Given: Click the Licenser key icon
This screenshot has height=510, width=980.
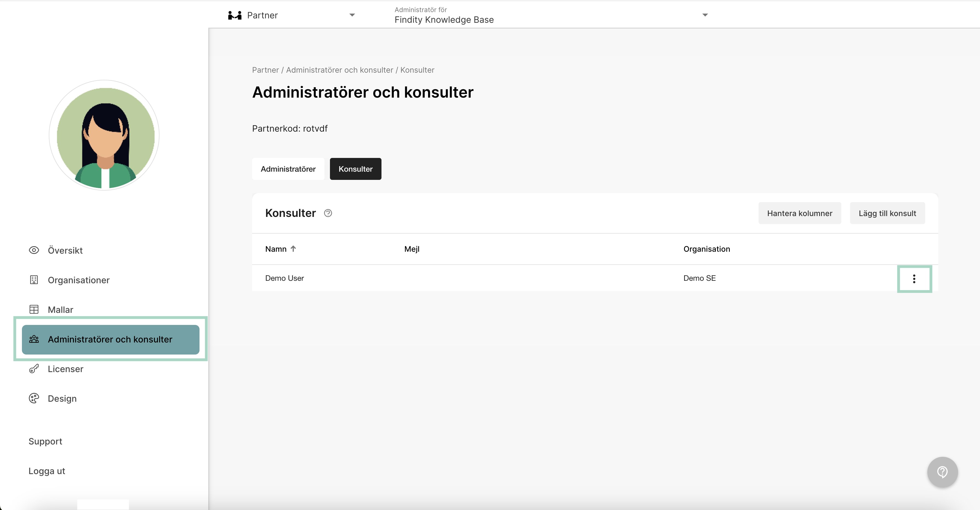Looking at the screenshot, I should click(x=34, y=369).
